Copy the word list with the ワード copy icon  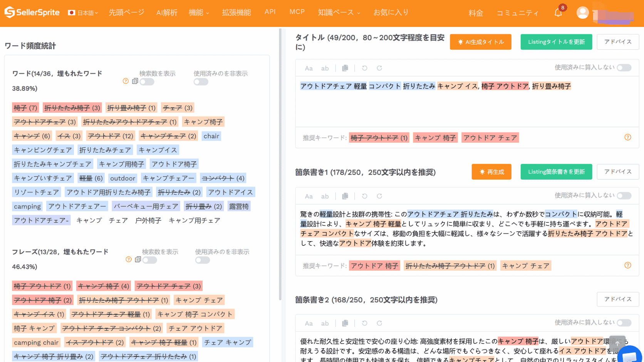(135, 81)
